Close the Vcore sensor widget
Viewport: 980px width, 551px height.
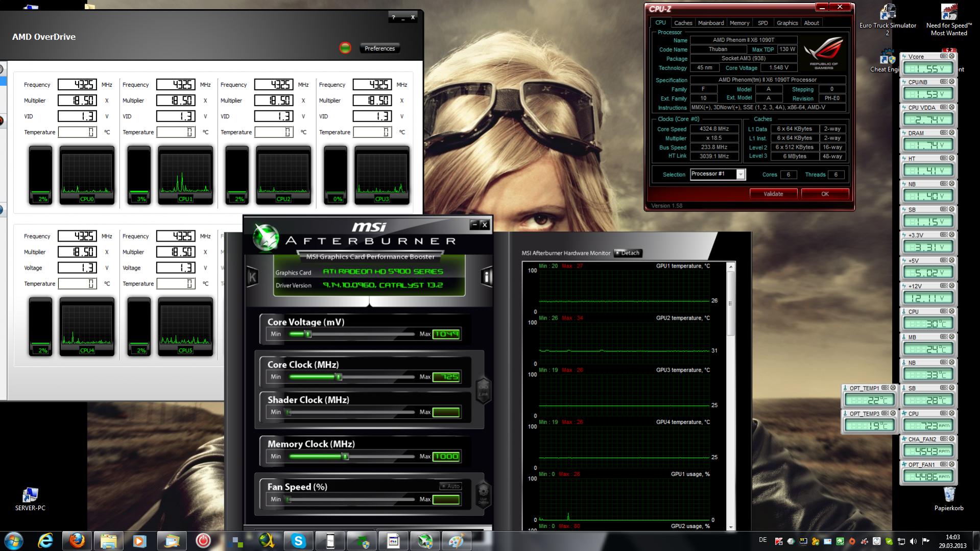click(951, 56)
